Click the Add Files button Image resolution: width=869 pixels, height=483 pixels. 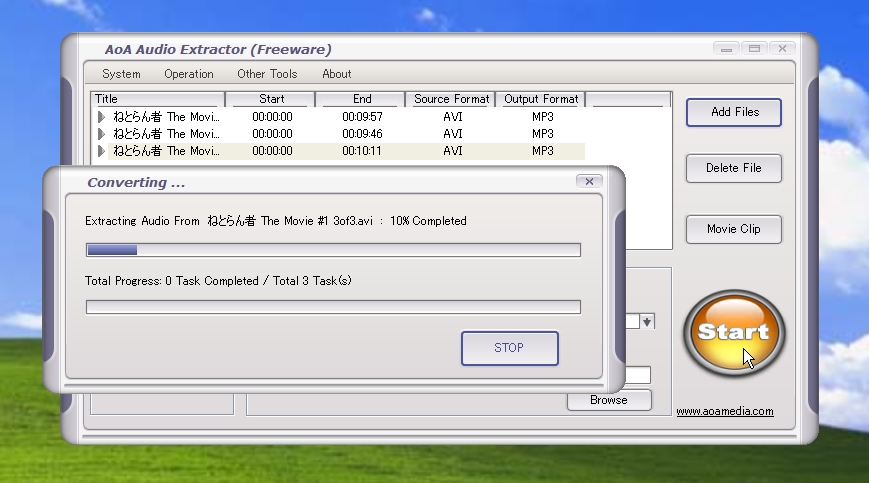pos(734,112)
